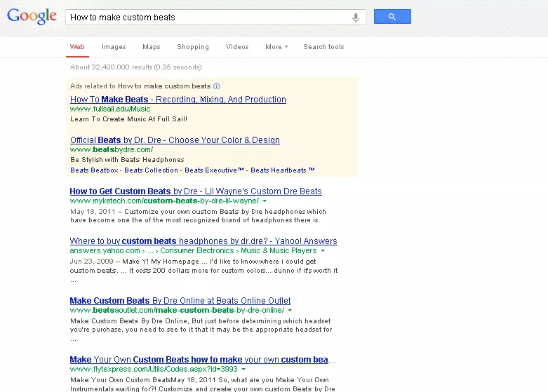This screenshot has height=392, width=548.
Task: Click the blue magnifier search button
Action: pos(392,16)
